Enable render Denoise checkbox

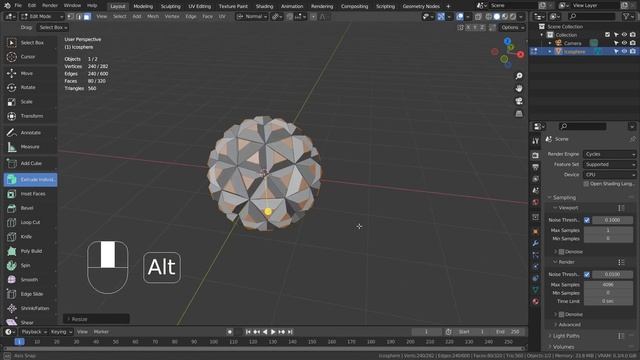point(562,314)
